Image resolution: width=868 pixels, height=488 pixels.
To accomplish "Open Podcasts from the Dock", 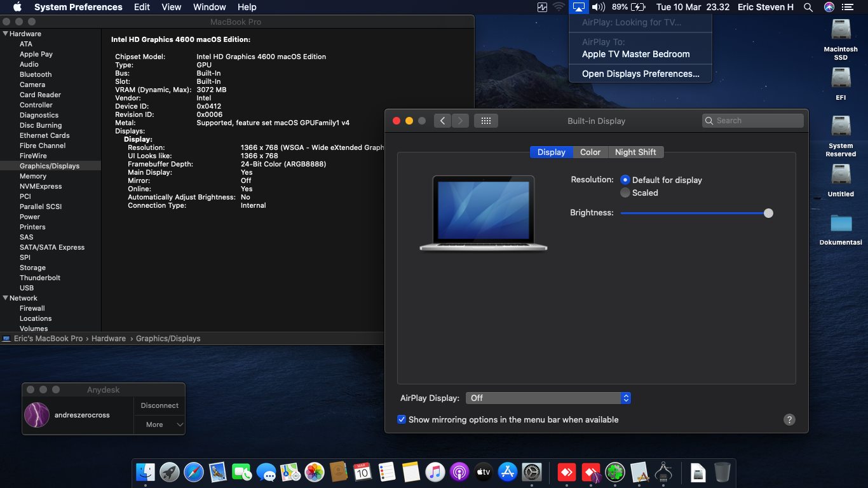I will [459, 472].
